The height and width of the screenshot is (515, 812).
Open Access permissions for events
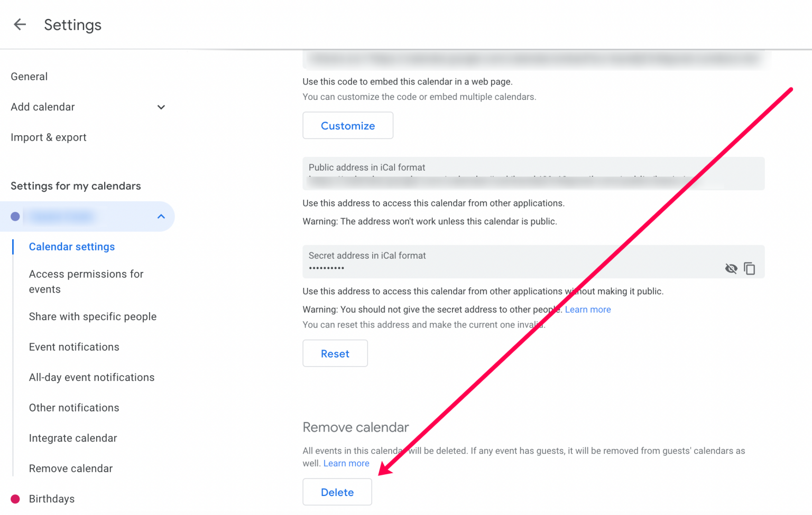pos(86,282)
